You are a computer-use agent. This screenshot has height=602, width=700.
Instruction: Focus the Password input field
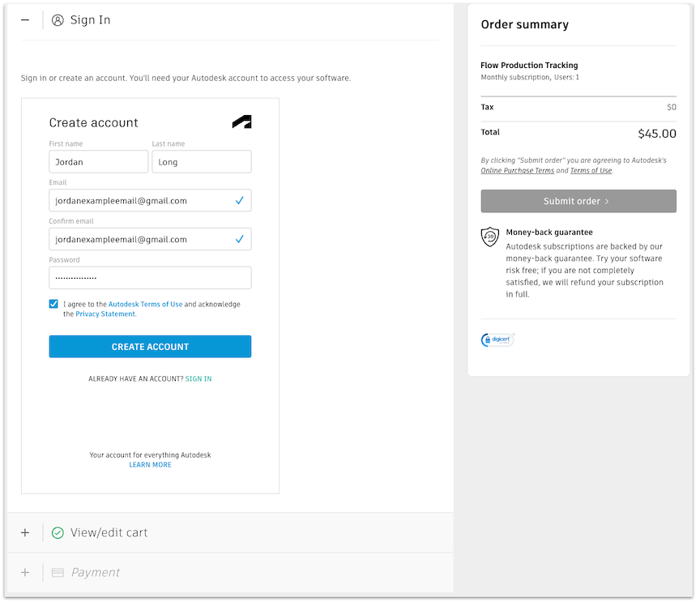[x=150, y=278]
